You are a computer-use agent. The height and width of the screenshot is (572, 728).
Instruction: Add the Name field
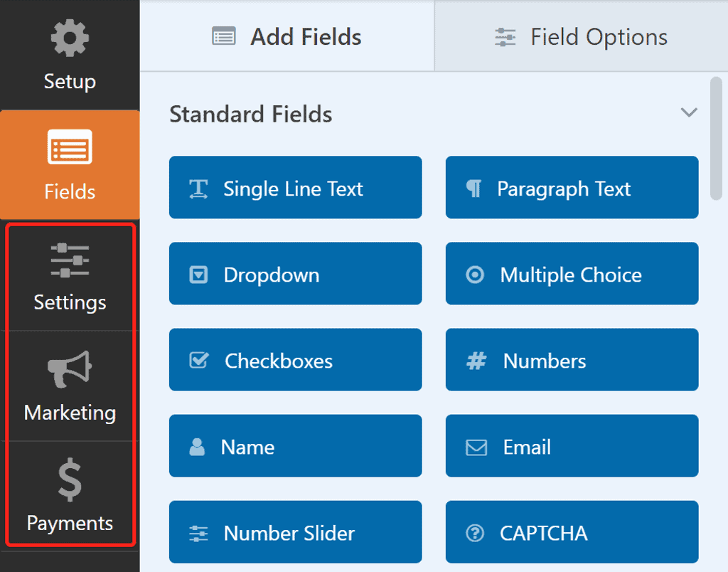295,447
